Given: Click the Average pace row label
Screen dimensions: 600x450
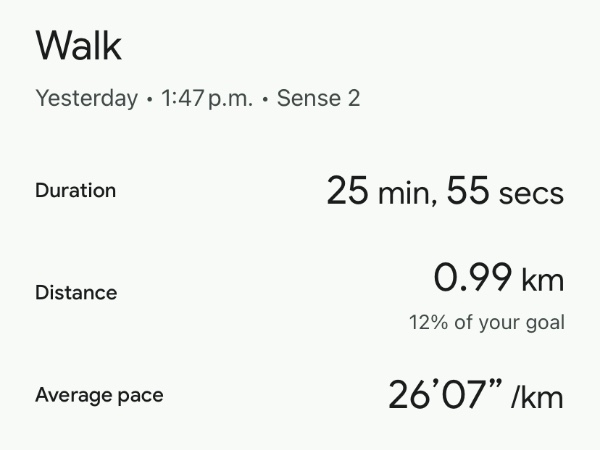Looking at the screenshot, I should 99,395.
